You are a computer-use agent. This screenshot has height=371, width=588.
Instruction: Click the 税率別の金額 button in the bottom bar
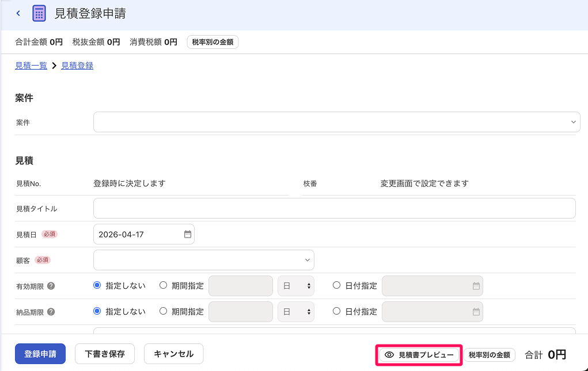(490, 355)
